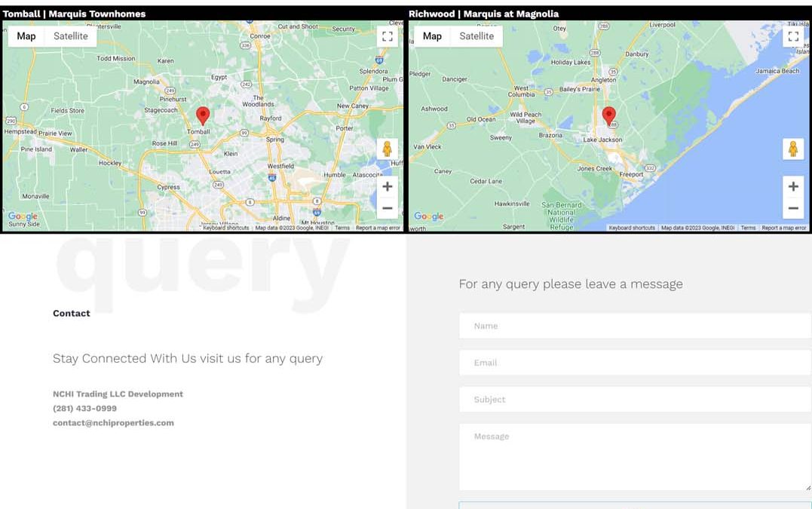Click Report a map error on Richwood map
The height and width of the screenshot is (509, 812).
[x=783, y=228]
